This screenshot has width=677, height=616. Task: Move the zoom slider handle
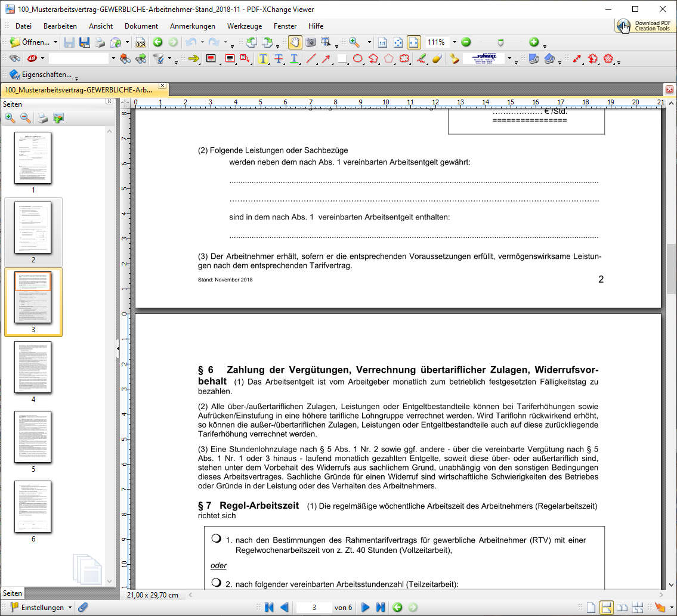tap(500, 42)
